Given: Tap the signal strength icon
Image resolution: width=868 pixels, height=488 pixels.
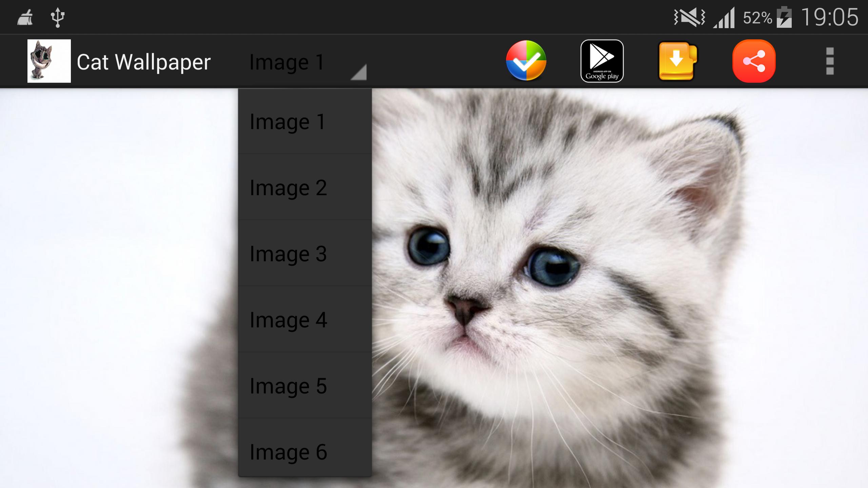Looking at the screenshot, I should click(x=724, y=18).
